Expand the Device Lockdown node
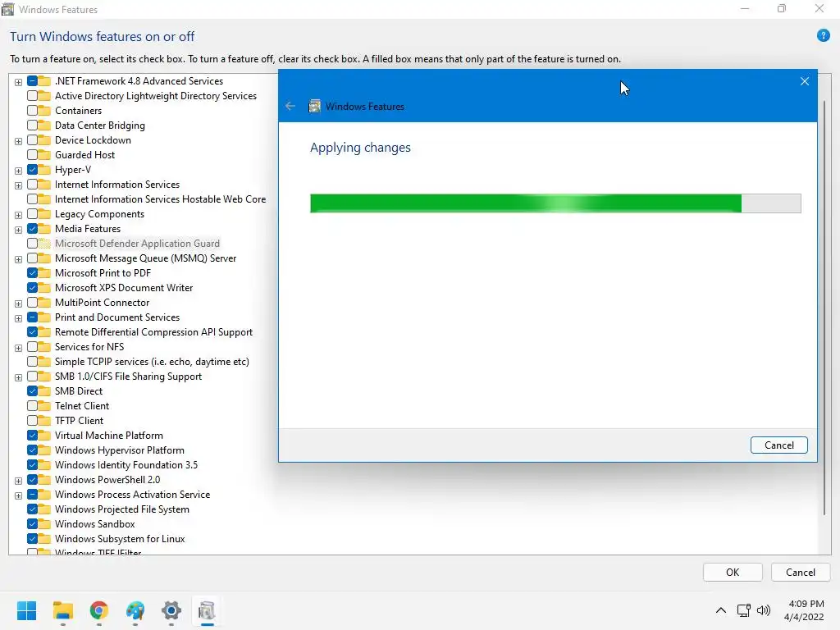The height and width of the screenshot is (630, 840). pyautogui.click(x=18, y=141)
